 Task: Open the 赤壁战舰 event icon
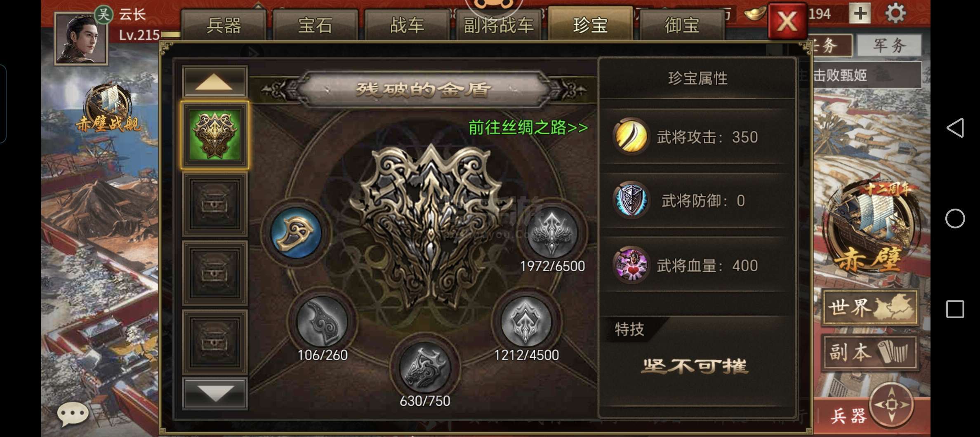click(108, 108)
